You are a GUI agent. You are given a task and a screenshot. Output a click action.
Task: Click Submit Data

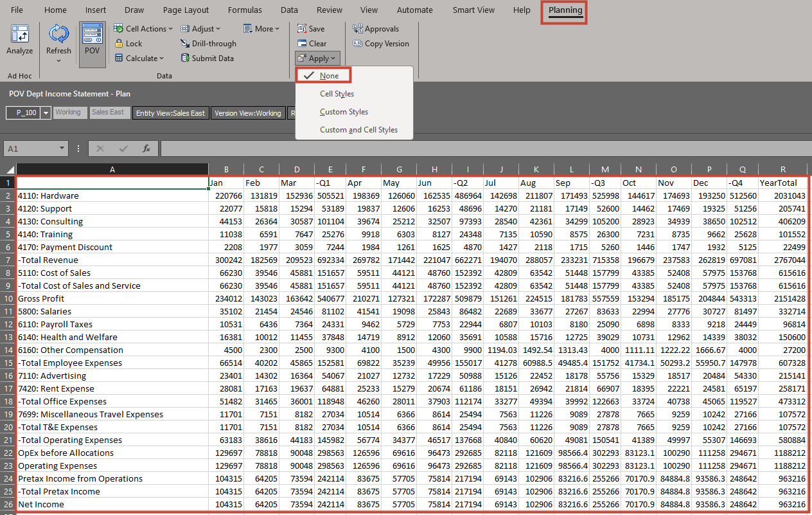(207, 59)
